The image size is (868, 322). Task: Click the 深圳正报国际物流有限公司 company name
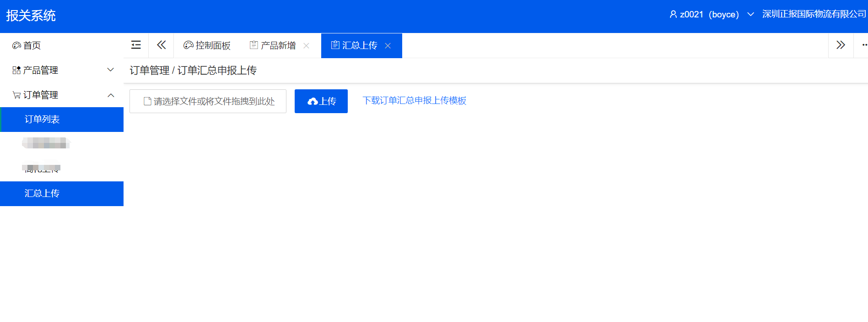click(x=814, y=14)
